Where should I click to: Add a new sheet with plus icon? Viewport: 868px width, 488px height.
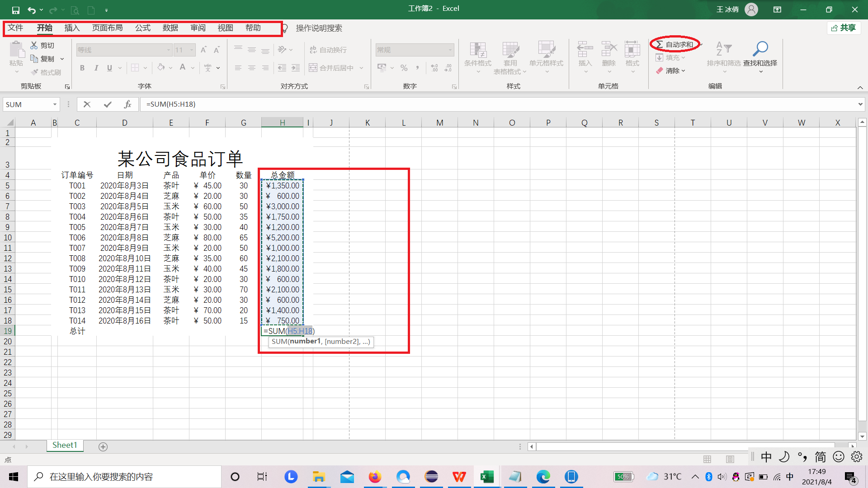103,446
